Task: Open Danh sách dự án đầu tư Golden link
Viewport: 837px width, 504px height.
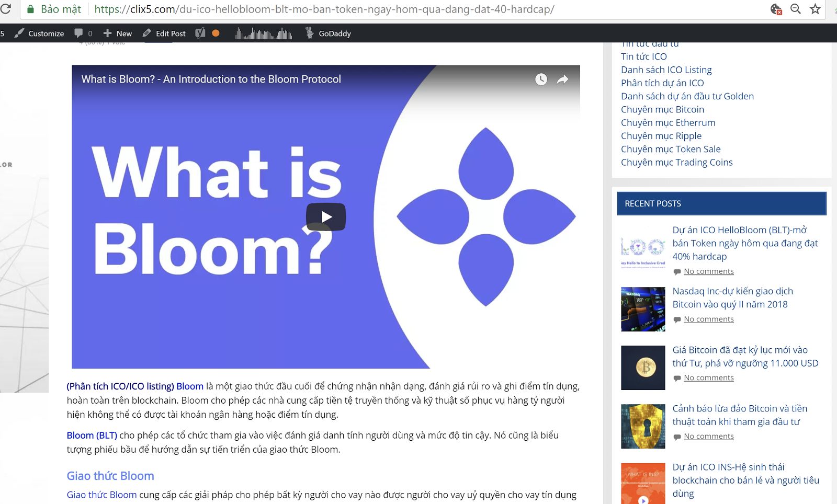Action: pyautogui.click(x=687, y=96)
